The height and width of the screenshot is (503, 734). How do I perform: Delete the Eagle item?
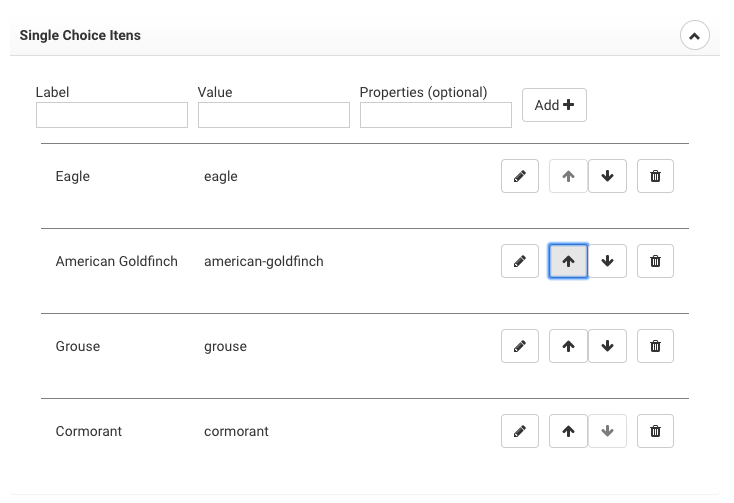(655, 176)
